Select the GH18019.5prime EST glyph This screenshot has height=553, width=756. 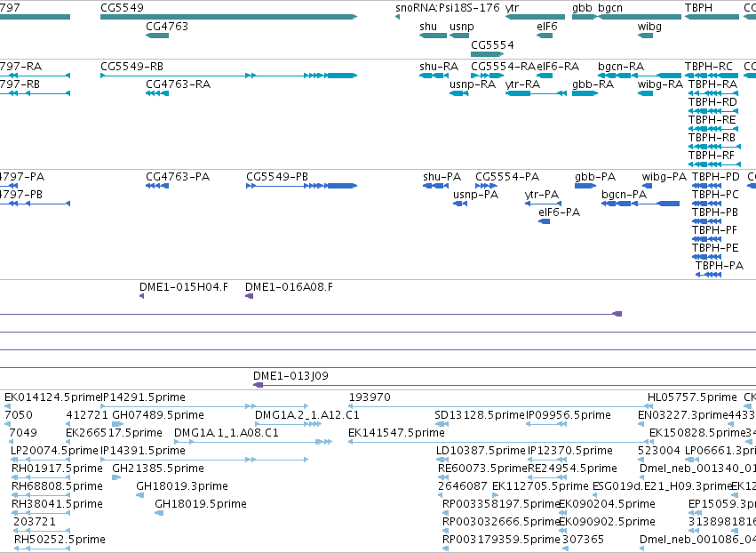pyautogui.click(x=159, y=513)
